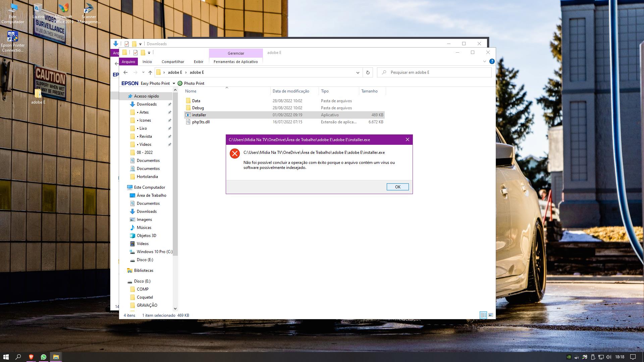Click the Epson Photo Print icon

(180, 83)
